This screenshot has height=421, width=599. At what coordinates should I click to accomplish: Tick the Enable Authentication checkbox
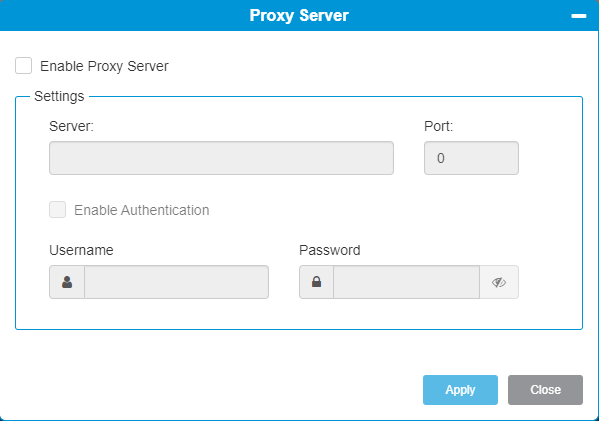pyautogui.click(x=57, y=210)
